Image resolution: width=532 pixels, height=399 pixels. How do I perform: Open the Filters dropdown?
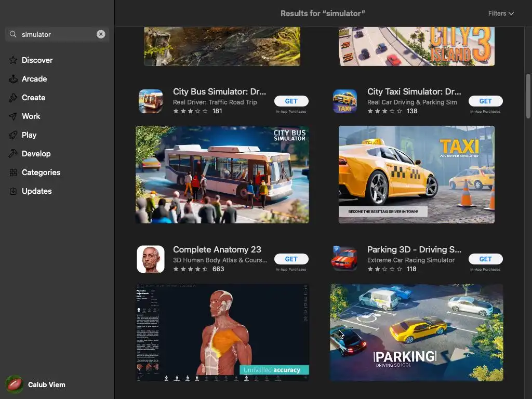[501, 13]
